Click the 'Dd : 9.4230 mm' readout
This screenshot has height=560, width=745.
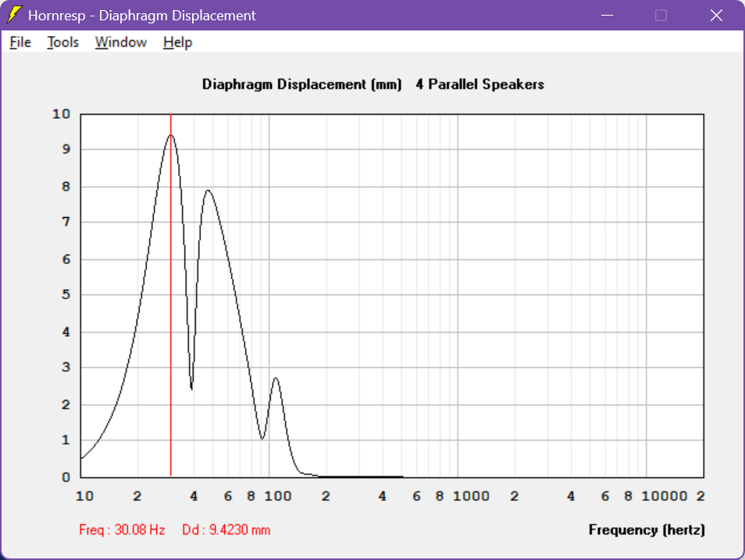[x=226, y=530]
